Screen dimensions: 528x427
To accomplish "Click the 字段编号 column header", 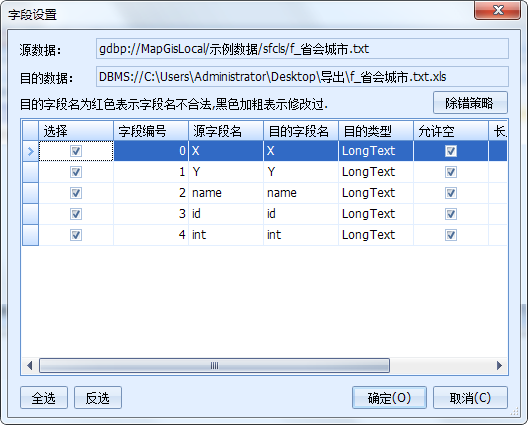I will pos(151,131).
